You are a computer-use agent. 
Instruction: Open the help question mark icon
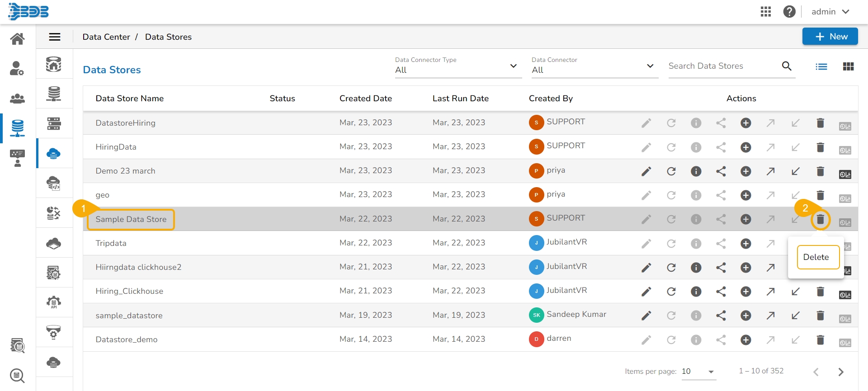789,12
